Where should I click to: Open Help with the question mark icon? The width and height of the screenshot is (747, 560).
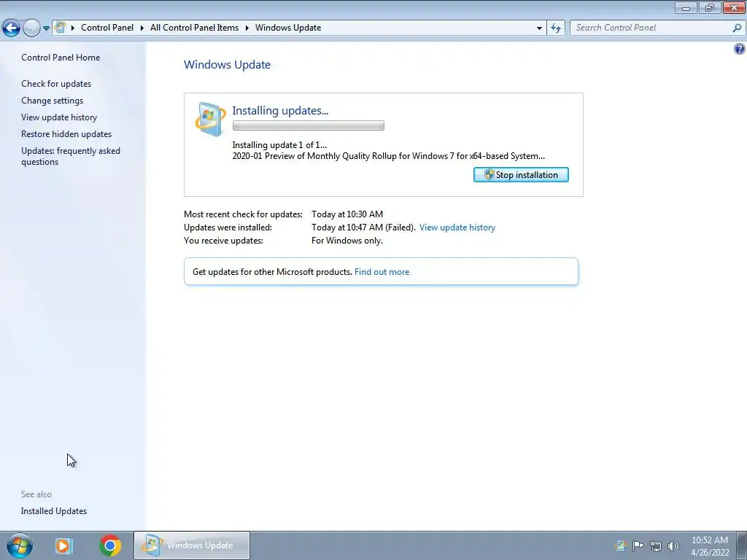740,49
